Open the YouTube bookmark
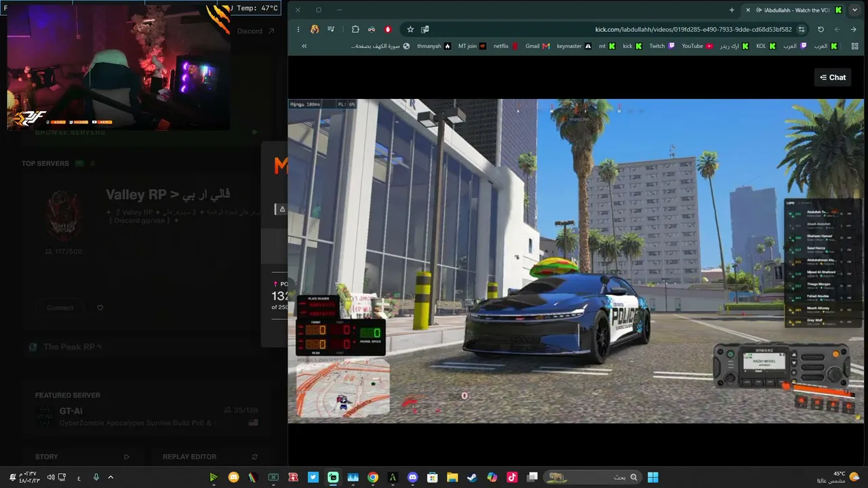Screen dimensions: 868x488 click(697, 46)
